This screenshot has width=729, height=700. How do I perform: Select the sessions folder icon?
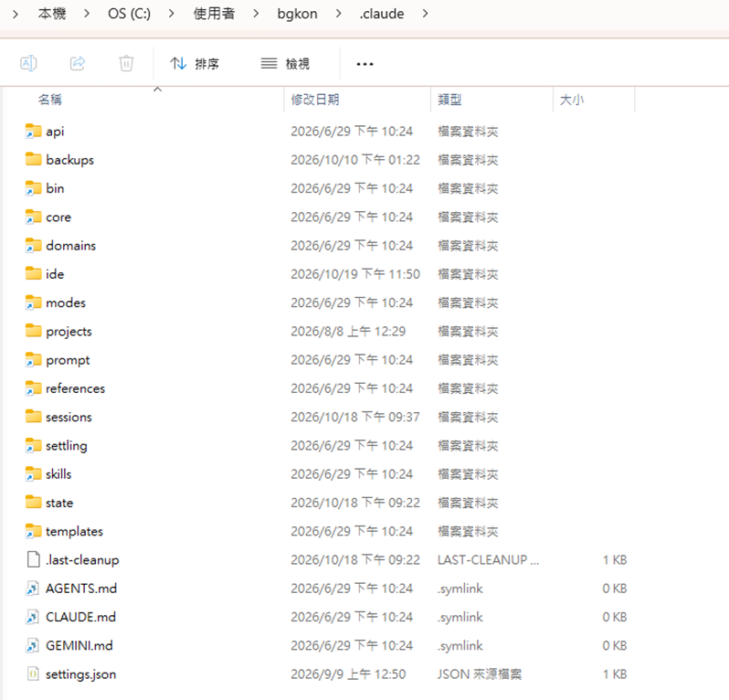click(x=34, y=417)
